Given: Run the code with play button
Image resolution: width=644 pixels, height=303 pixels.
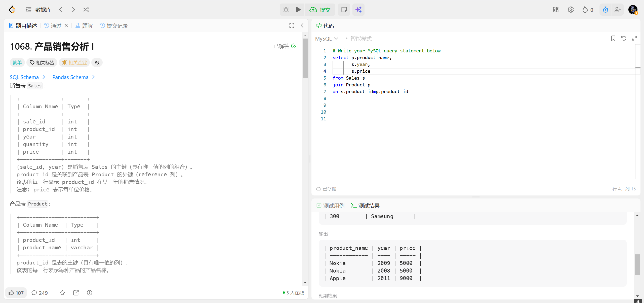Looking at the screenshot, I should click(x=298, y=10).
